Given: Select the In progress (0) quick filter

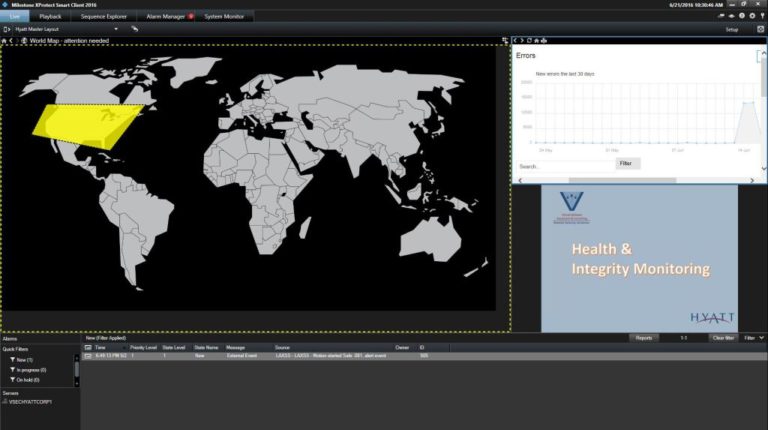Looking at the screenshot, I should [x=28, y=370].
